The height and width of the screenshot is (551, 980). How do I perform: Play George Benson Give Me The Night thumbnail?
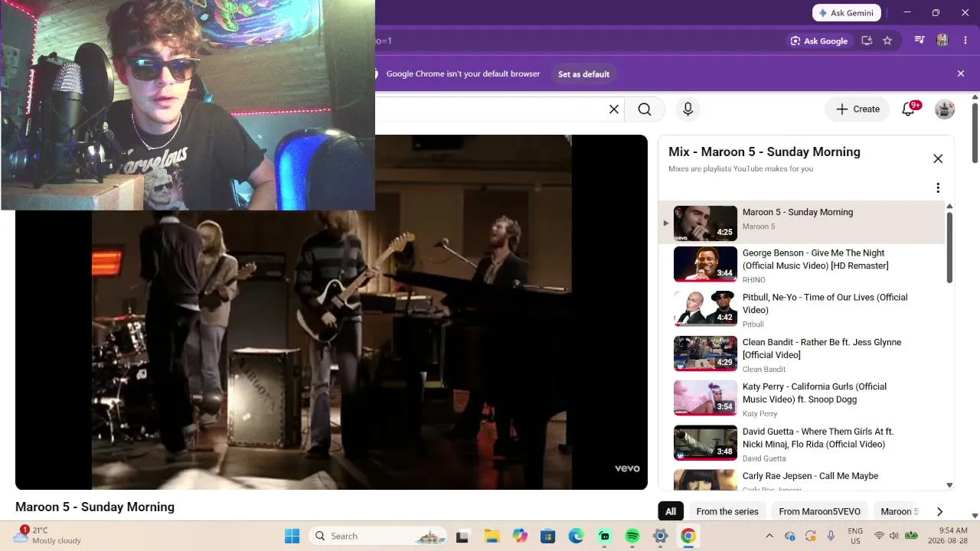705,264
